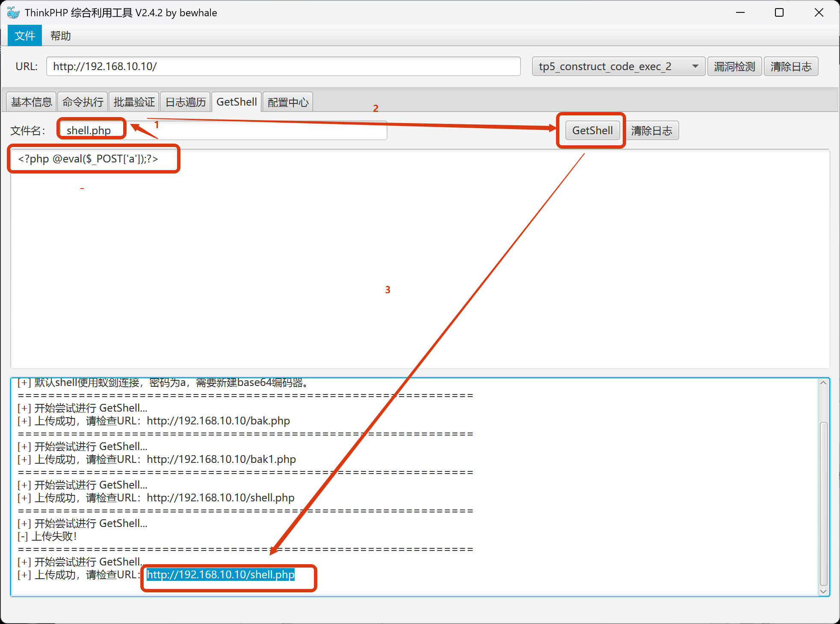Switch to the 命令执行 tab
Image resolution: width=840 pixels, height=624 pixels.
coord(83,102)
